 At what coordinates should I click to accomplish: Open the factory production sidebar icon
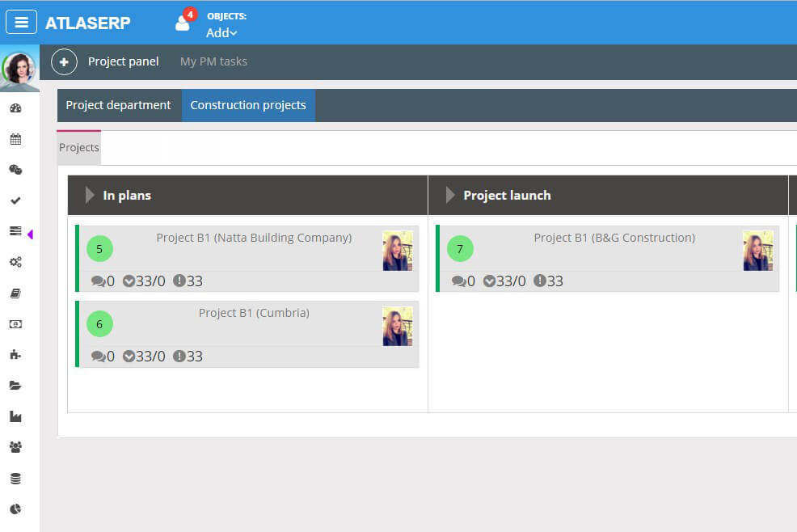tap(15, 416)
